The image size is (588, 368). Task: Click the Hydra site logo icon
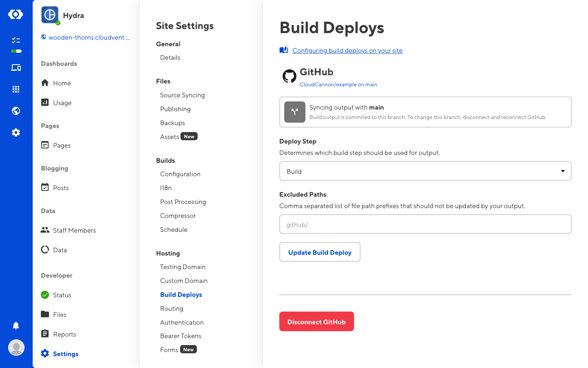coord(50,15)
